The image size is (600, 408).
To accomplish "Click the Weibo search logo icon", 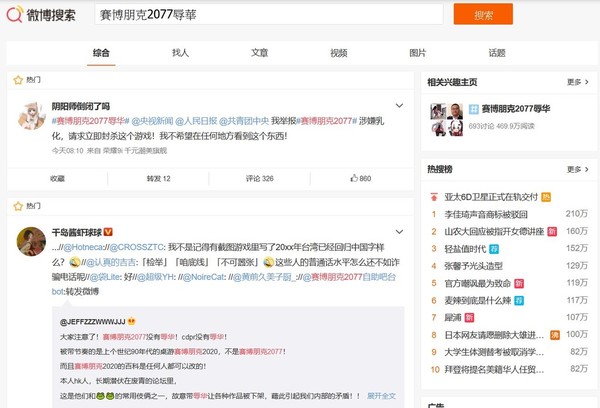I will [15, 15].
